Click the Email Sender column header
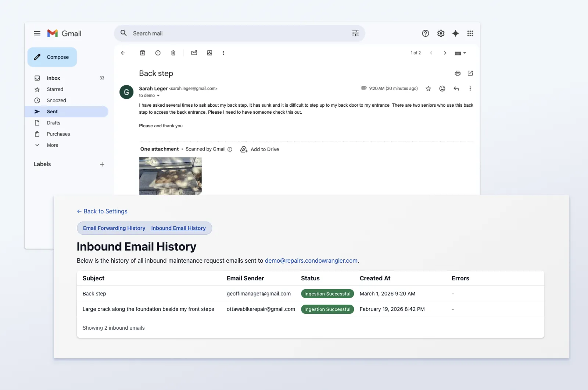The width and height of the screenshot is (588, 390). click(245, 278)
